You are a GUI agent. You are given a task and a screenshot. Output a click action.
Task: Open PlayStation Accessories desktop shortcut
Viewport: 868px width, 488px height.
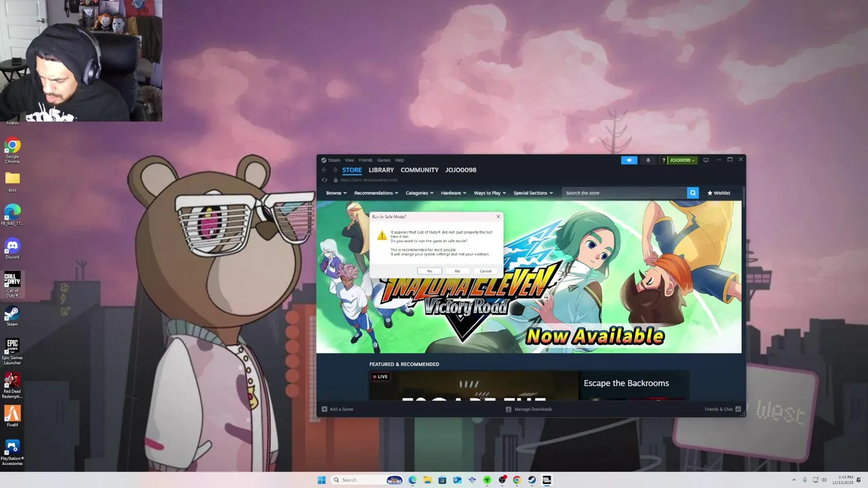pyautogui.click(x=12, y=453)
